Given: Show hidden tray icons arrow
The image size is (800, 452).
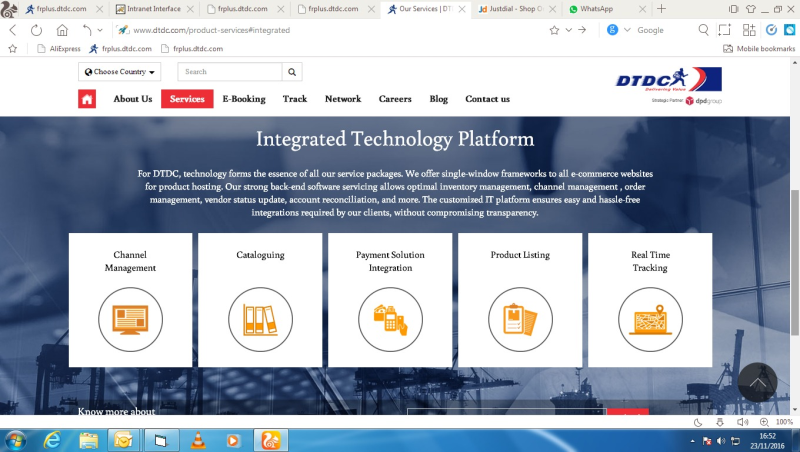Looking at the screenshot, I should point(692,441).
